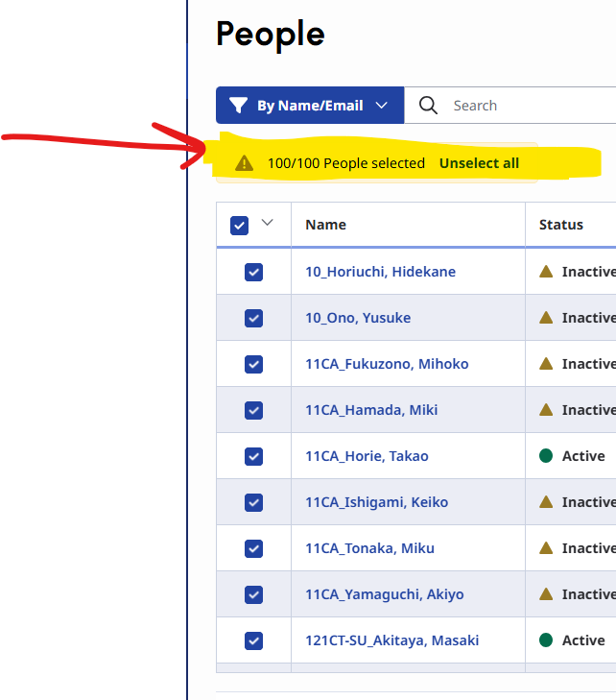
Task: Click green active dot for 11CA_Horie, Takao
Action: (x=546, y=456)
